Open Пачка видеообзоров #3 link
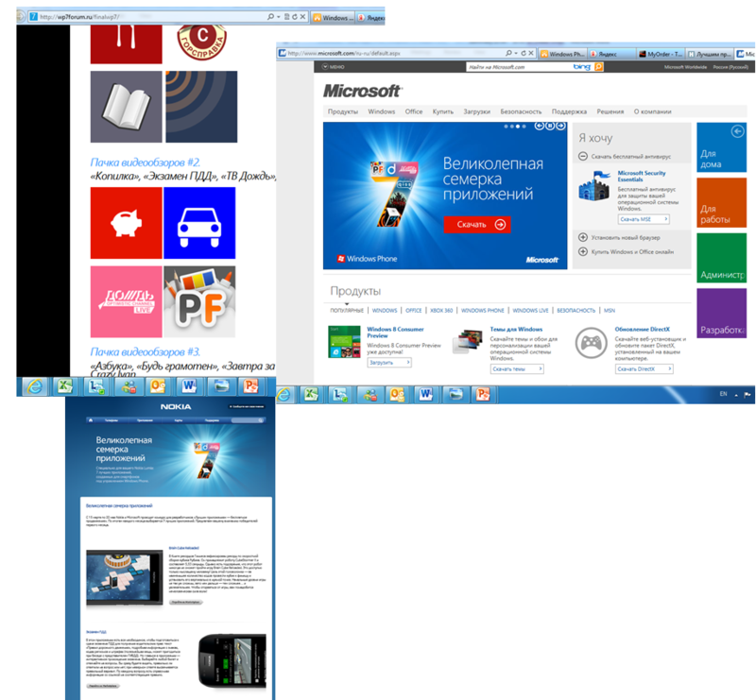The height and width of the screenshot is (700, 756). point(146,352)
